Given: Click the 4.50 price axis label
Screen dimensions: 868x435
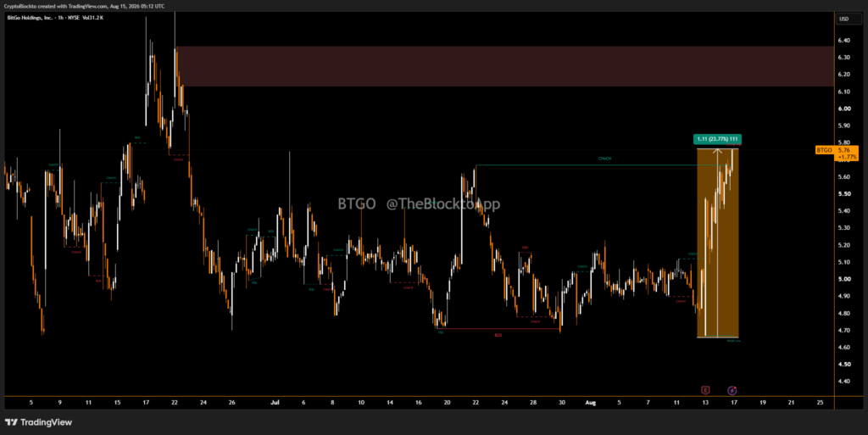Looking at the screenshot, I should 843,364.
